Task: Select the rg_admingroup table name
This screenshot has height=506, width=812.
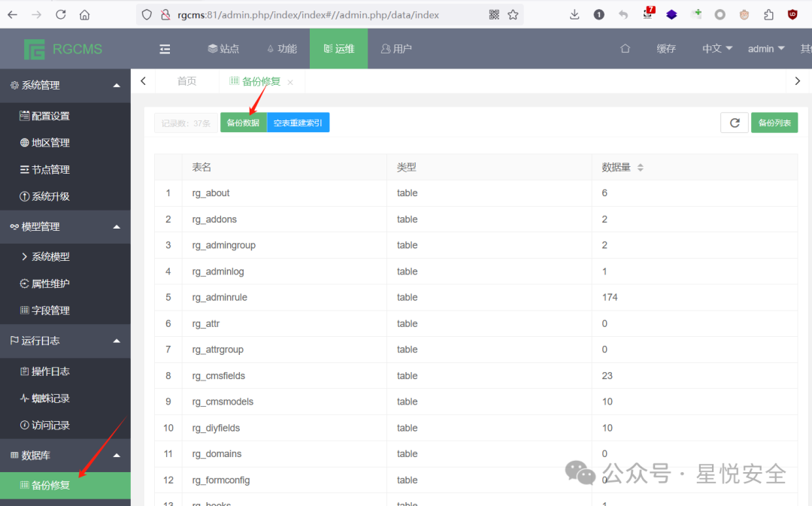Action: pos(224,245)
